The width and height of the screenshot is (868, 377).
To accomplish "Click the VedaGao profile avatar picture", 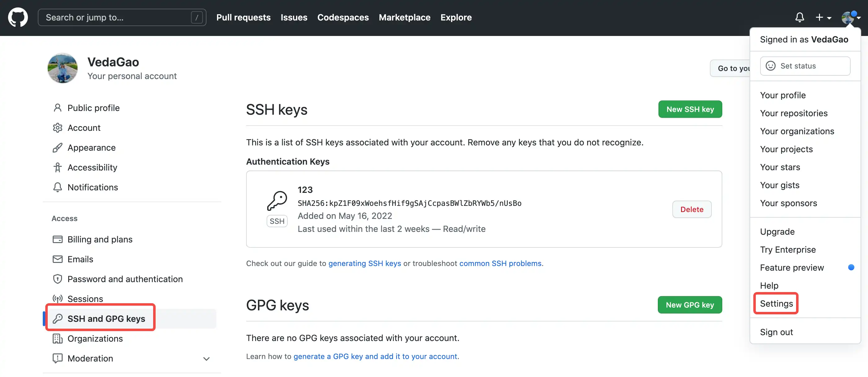I will point(63,68).
